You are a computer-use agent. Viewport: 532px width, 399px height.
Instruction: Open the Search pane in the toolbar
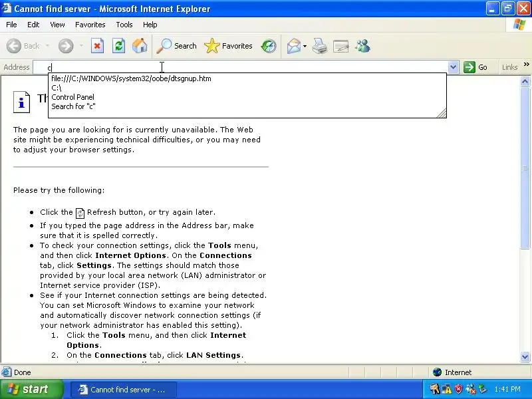[x=176, y=46]
